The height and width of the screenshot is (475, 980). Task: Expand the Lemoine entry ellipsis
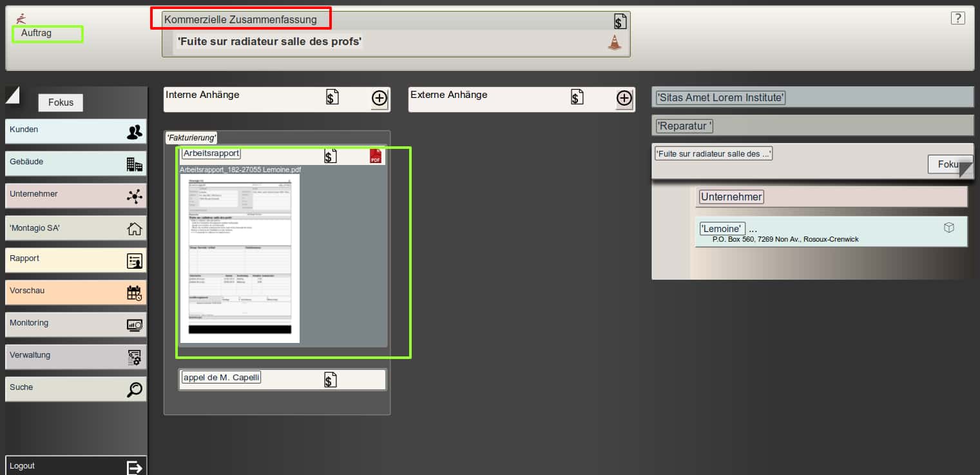[x=753, y=229]
